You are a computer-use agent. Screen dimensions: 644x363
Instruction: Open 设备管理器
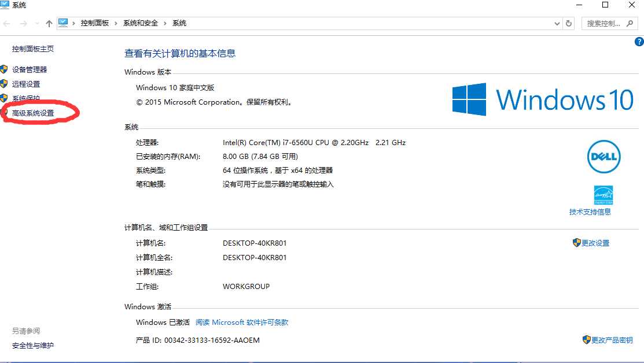click(30, 69)
